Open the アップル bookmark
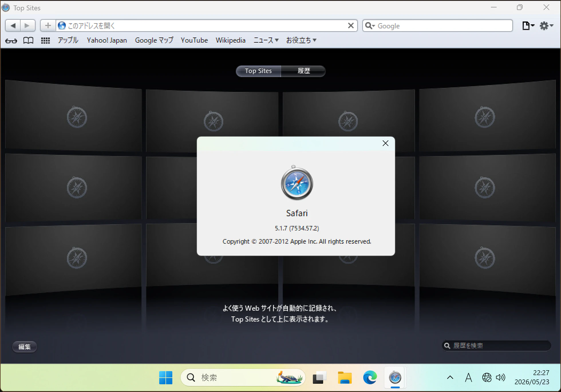561x392 pixels. pos(68,40)
